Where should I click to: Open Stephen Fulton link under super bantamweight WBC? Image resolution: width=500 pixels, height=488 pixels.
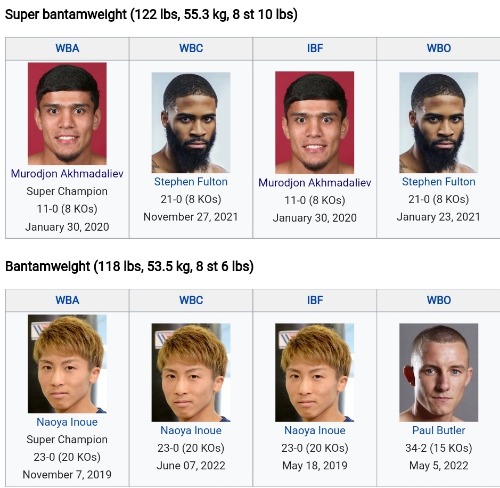pos(191,182)
